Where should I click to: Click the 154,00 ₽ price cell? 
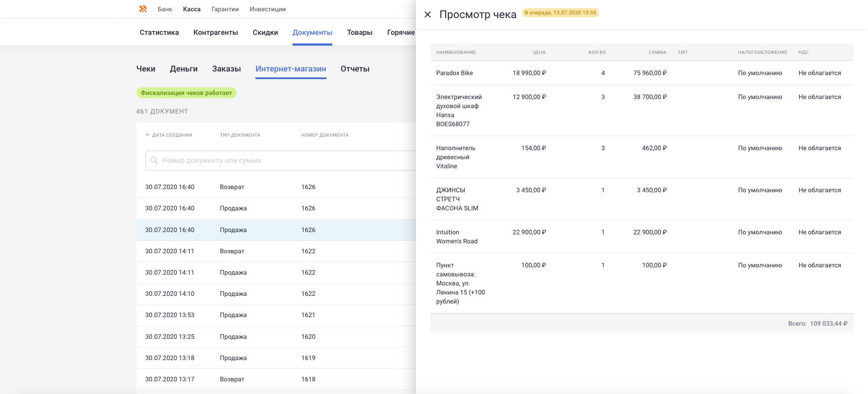pos(534,148)
